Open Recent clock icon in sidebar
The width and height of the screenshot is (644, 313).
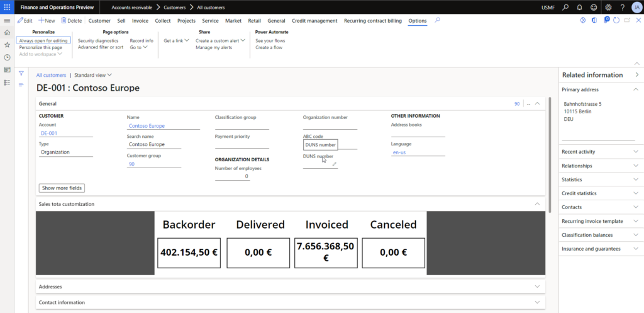tap(7, 57)
